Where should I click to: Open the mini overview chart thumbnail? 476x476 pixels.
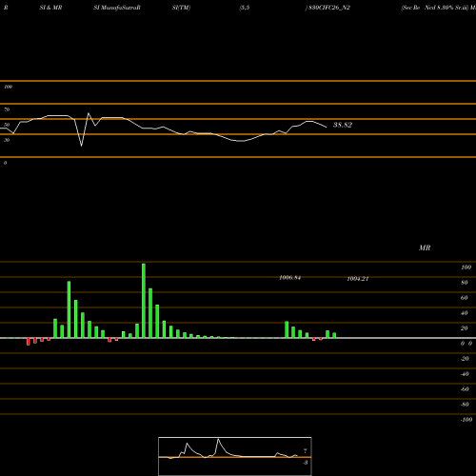pyautogui.click(x=235, y=456)
